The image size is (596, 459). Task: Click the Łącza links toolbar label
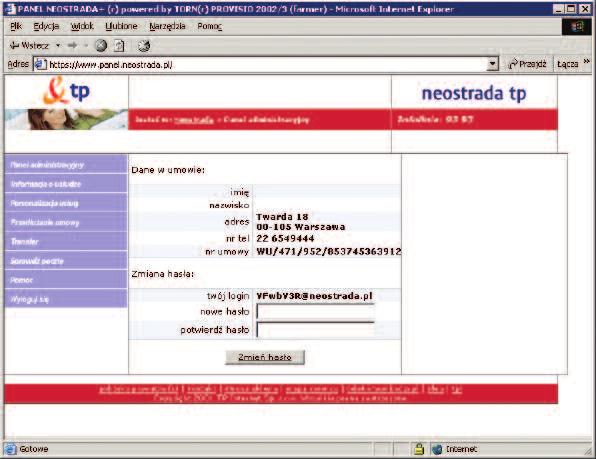[x=567, y=64]
